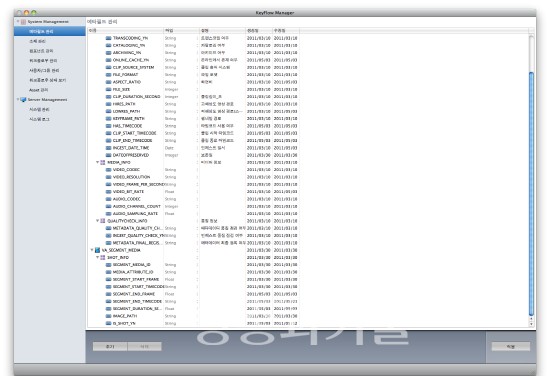Click the group icon next to SHOT_INFO
Screen dimensions: 550x376
tap(103, 257)
